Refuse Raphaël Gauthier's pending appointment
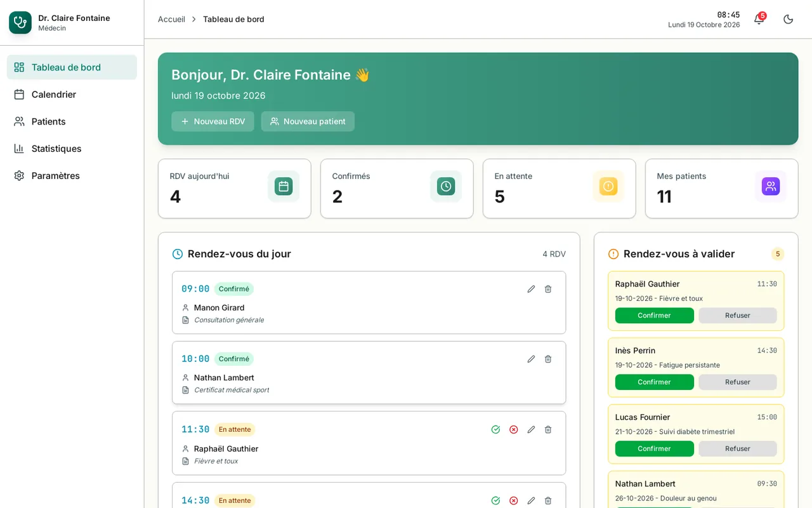This screenshot has width=812, height=508. coord(738,316)
